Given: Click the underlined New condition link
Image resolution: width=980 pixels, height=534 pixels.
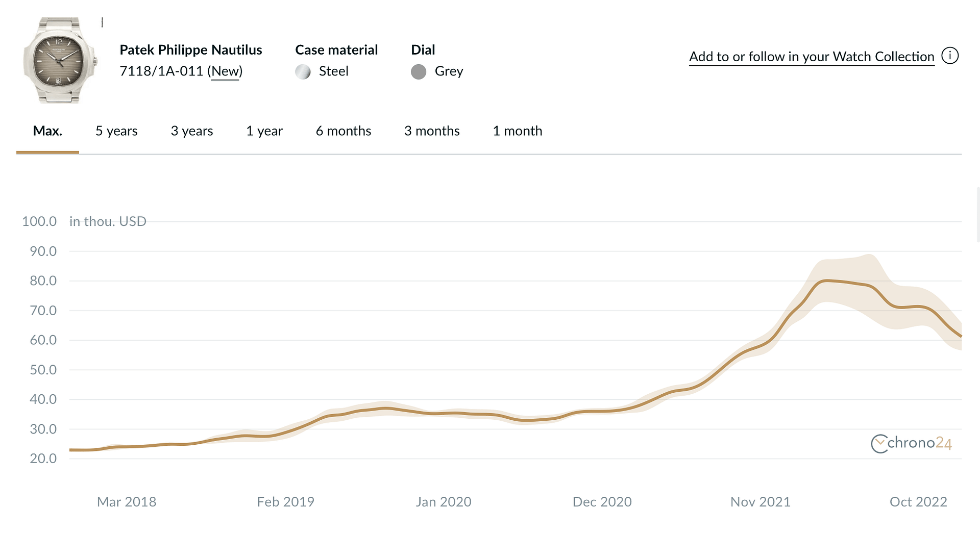Looking at the screenshot, I should point(225,71).
